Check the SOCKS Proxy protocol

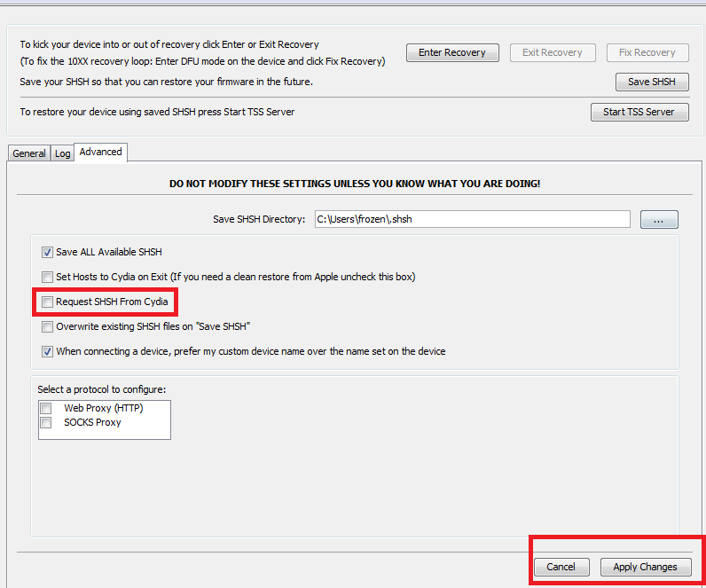46,422
